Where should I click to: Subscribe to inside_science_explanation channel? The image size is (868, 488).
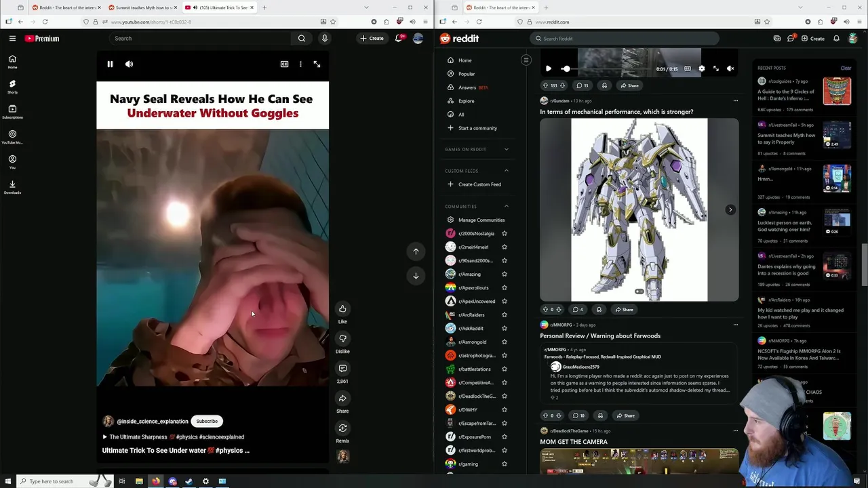207,422
